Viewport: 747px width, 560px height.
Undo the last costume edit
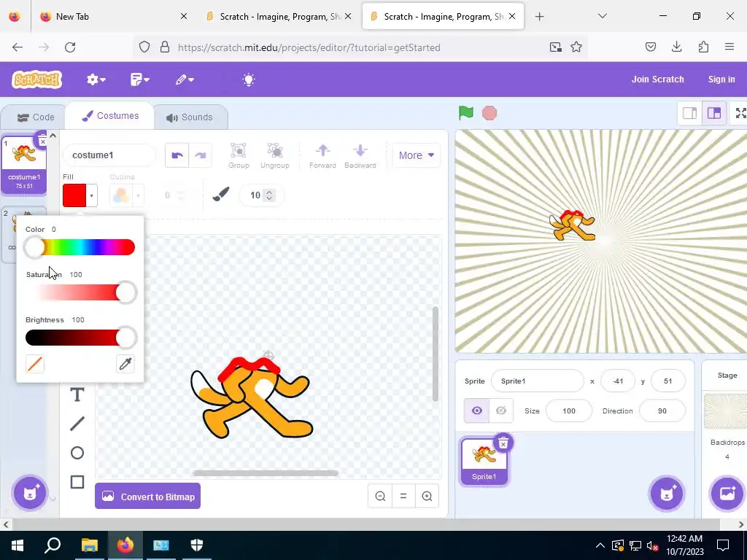pyautogui.click(x=177, y=155)
